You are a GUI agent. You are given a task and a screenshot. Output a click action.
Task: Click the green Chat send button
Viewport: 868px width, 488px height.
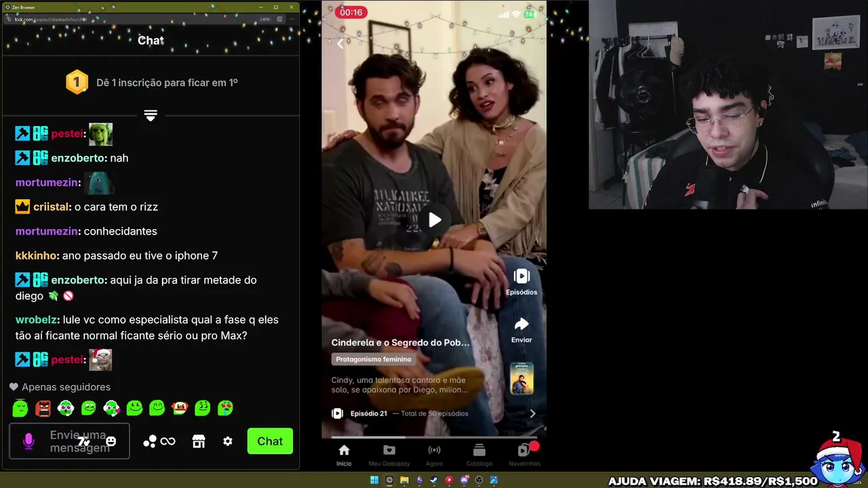click(x=270, y=441)
